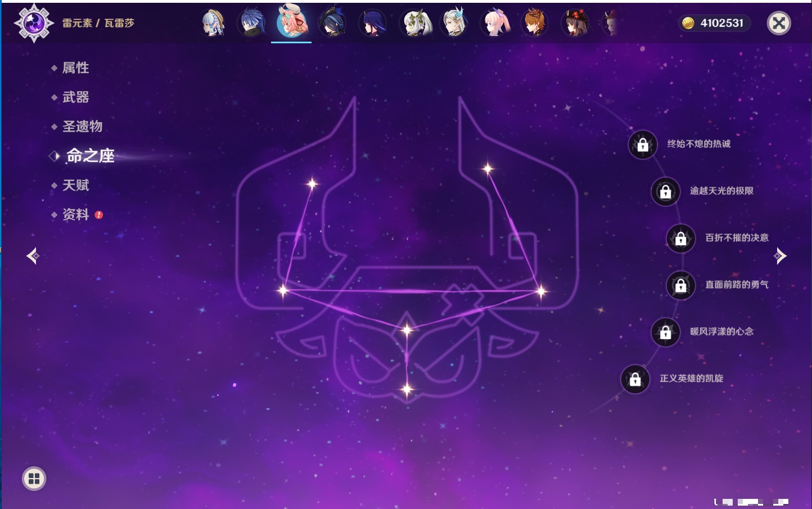Open constellation 逾越天光的极限 by its label

[722, 191]
